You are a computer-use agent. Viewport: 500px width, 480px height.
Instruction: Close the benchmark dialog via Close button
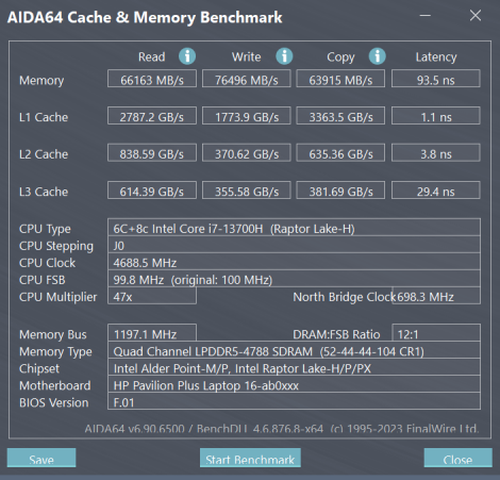click(x=458, y=458)
